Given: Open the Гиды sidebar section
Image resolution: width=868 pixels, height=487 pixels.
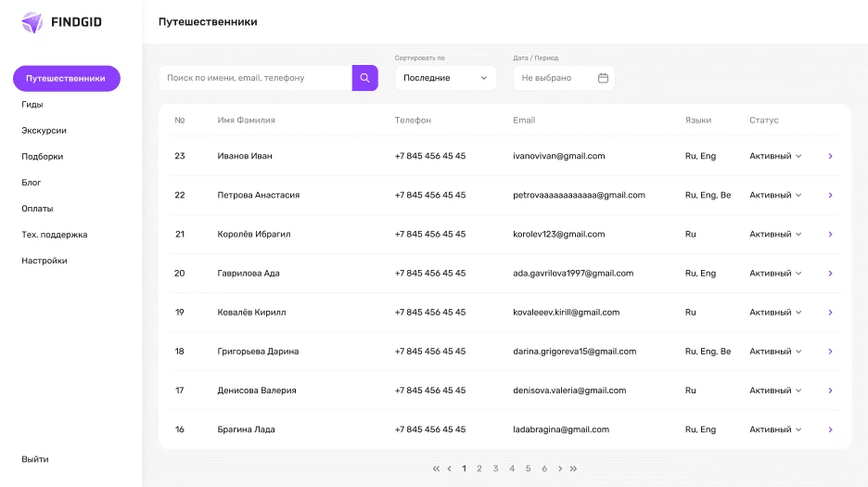Looking at the screenshot, I should pyautogui.click(x=32, y=105).
